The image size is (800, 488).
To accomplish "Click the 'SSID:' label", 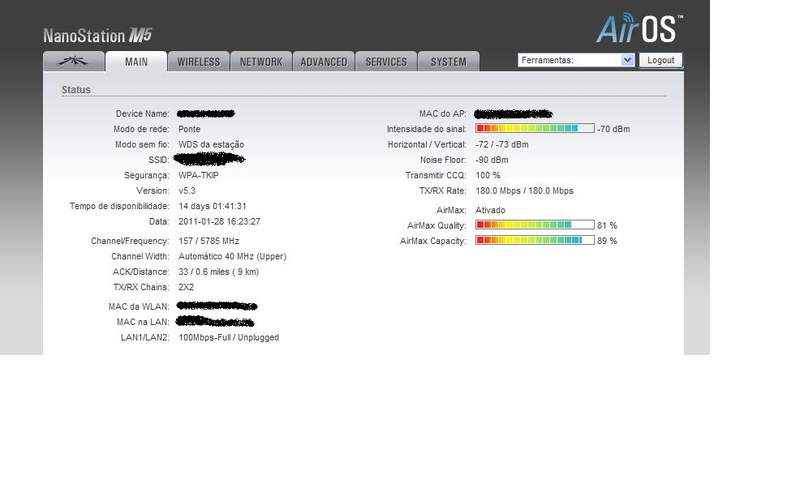I will 159,160.
